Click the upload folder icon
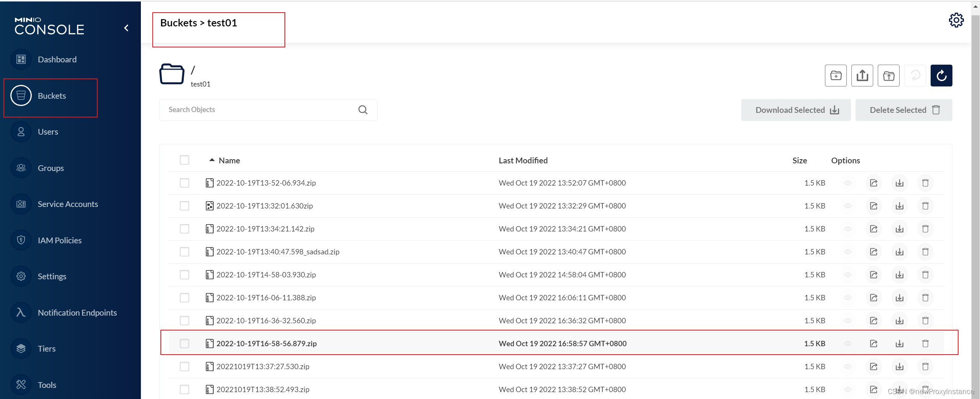 coord(889,76)
